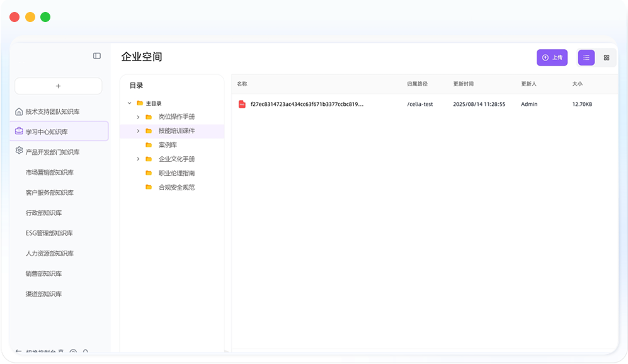628x364 pixels.
Task: Click the 上传 upload button
Action: (x=552, y=57)
